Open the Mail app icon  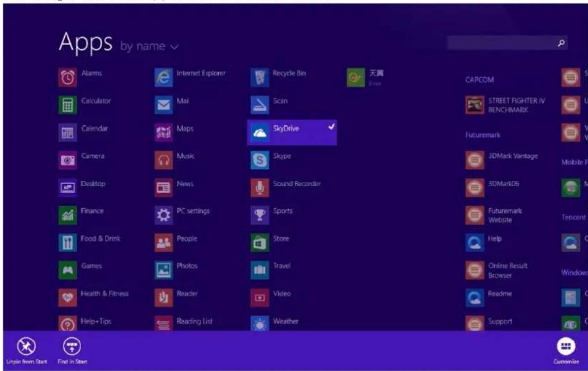pos(163,105)
